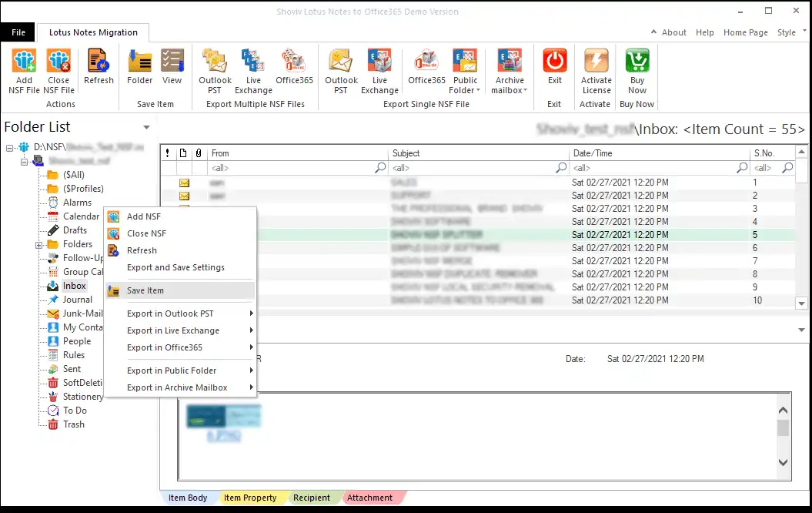
Task: Select the To Do folder
Action: [75, 411]
